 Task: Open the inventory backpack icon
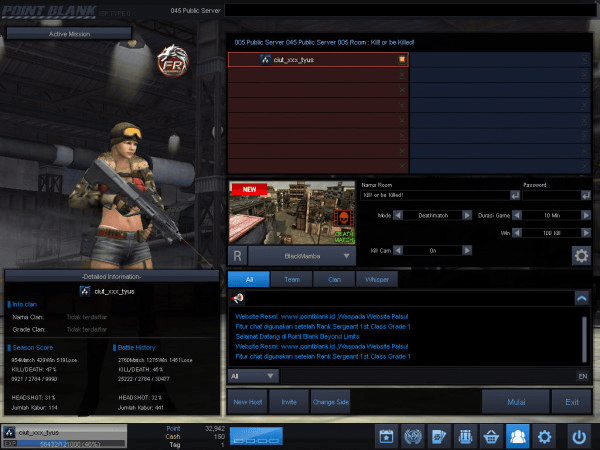(465, 436)
